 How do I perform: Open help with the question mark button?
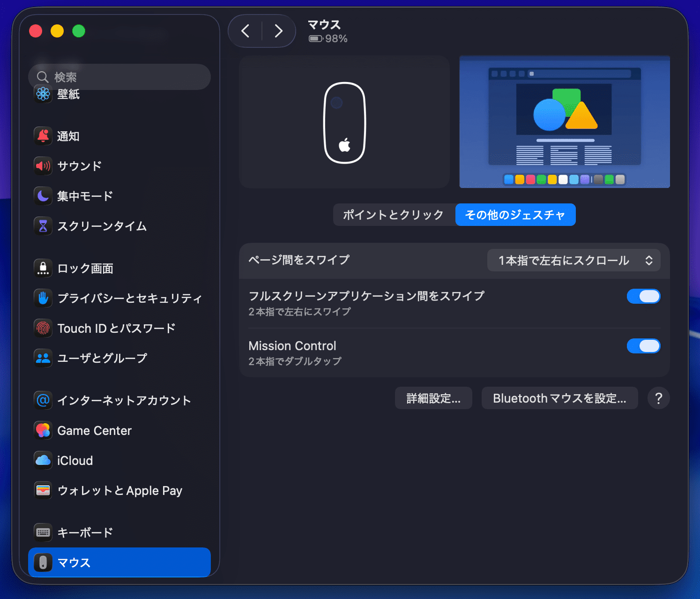click(x=658, y=398)
